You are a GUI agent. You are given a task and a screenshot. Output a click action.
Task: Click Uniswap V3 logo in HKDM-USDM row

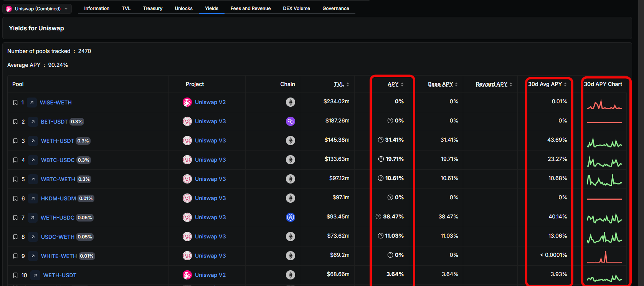point(187,198)
